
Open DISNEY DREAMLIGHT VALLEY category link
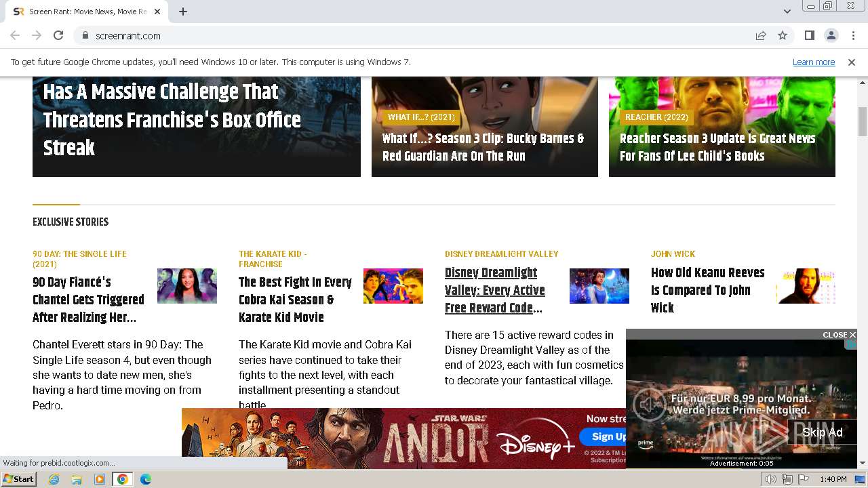click(502, 254)
